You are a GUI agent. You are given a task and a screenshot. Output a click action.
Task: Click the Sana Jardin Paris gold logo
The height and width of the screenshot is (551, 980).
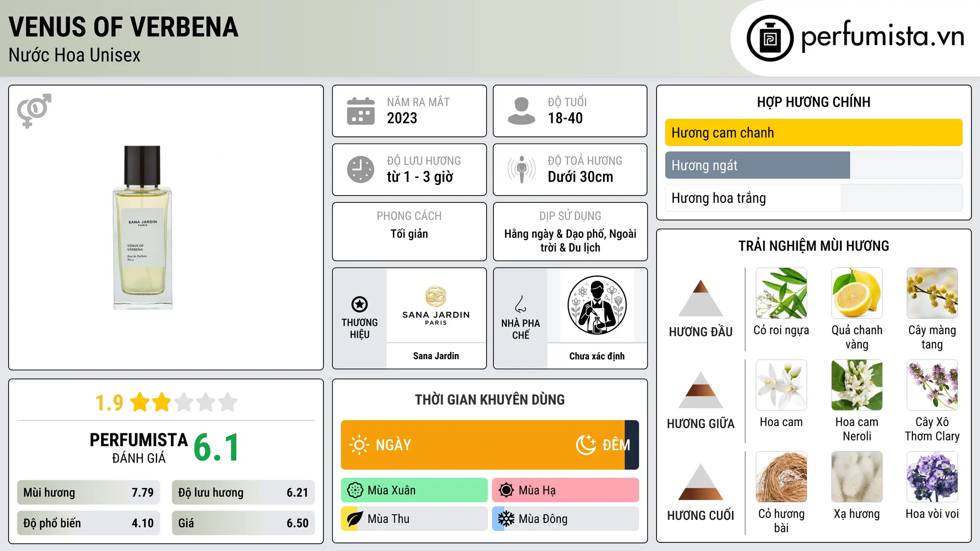click(x=436, y=306)
